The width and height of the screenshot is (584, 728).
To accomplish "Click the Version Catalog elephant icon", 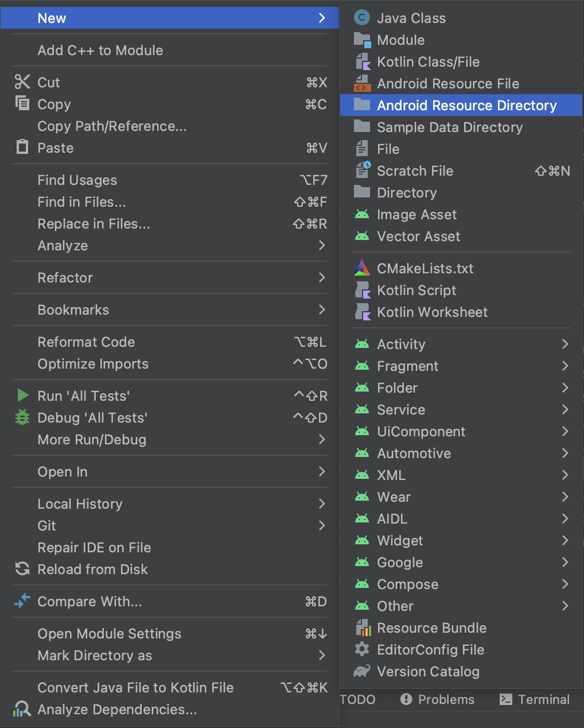I will tap(362, 671).
